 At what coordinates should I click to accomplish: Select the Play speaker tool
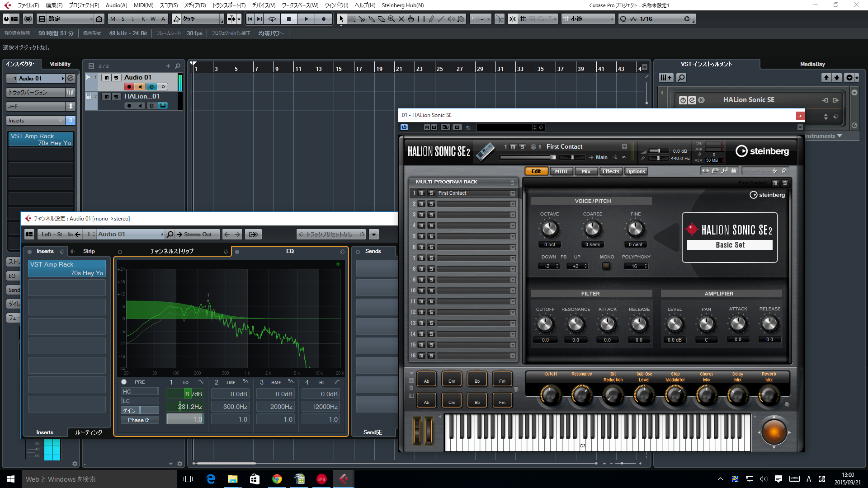451,19
